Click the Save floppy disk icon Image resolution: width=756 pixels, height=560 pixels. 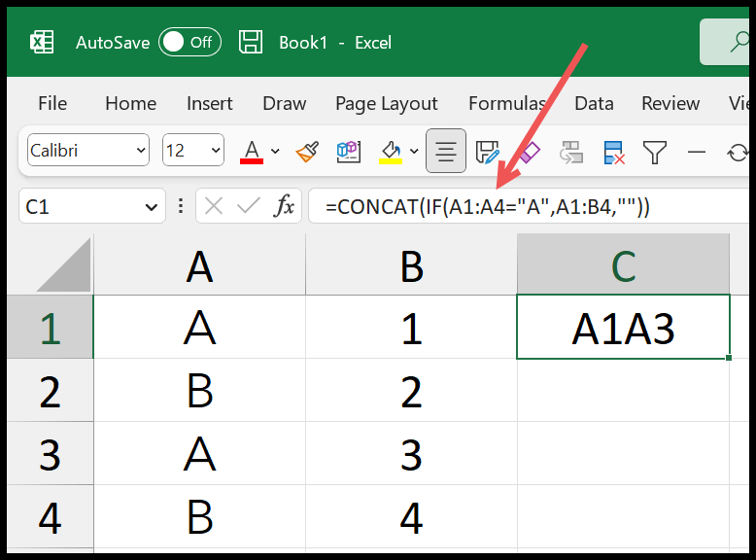(x=251, y=43)
